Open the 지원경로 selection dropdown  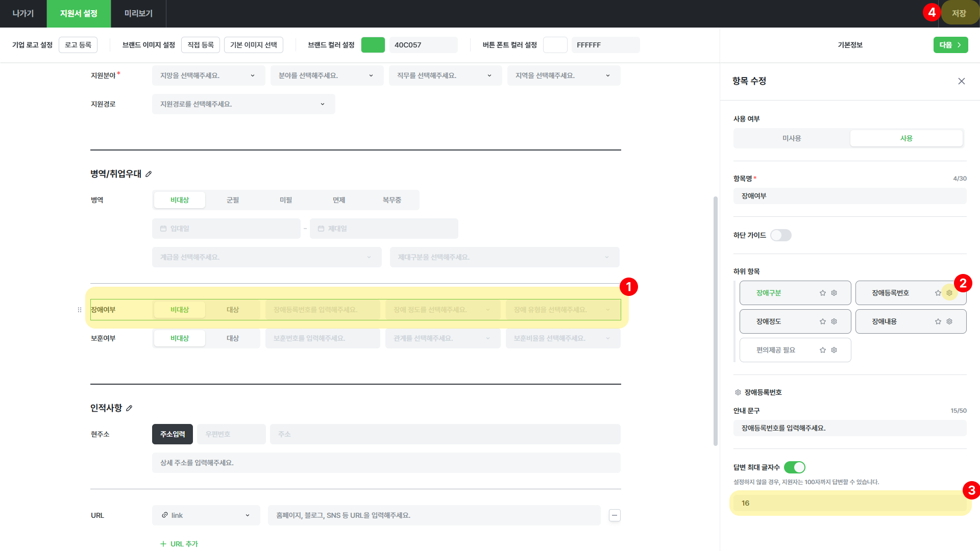click(x=243, y=104)
